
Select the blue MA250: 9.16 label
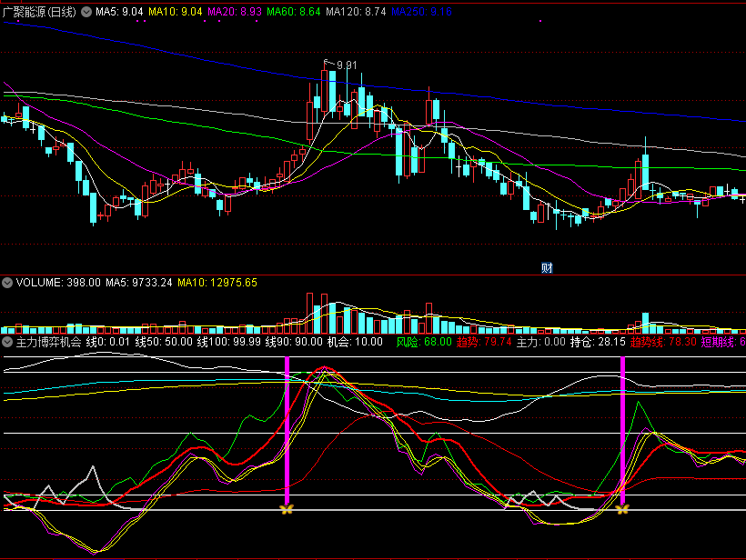click(421, 12)
